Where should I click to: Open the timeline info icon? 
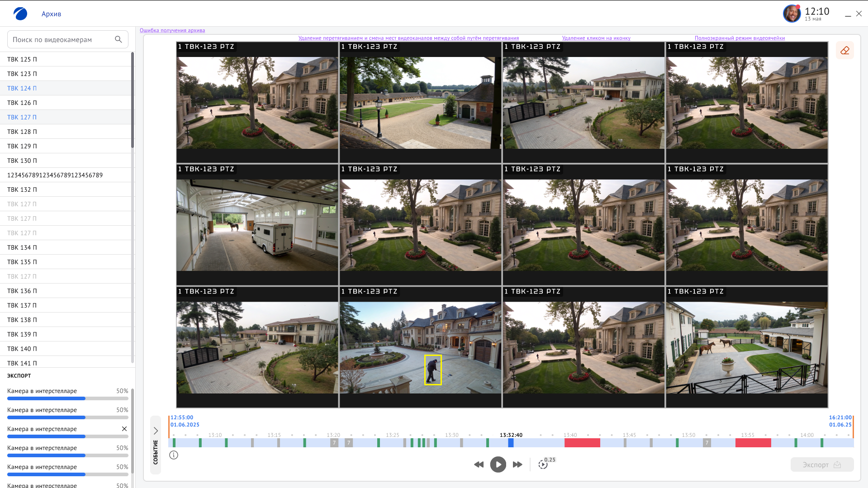174,455
